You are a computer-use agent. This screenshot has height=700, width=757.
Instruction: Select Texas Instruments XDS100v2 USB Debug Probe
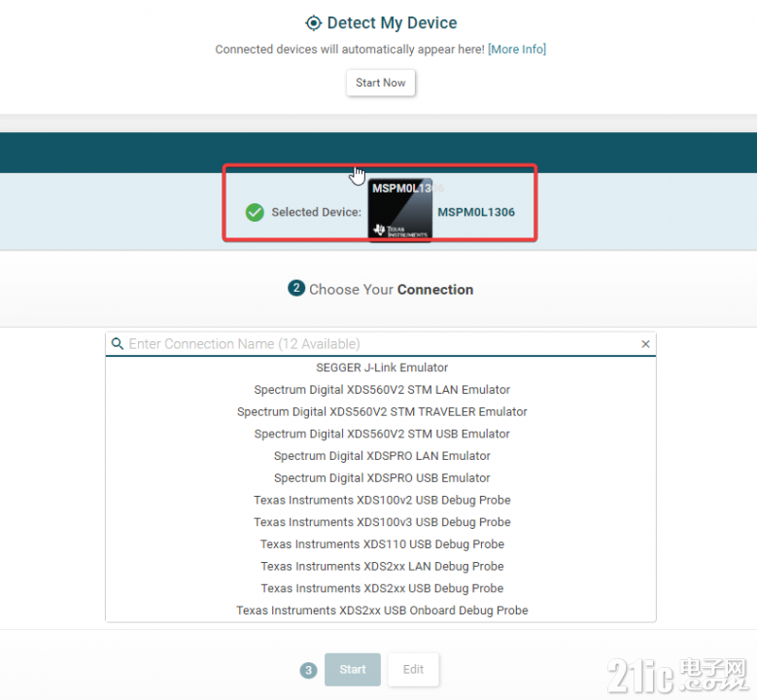click(382, 500)
